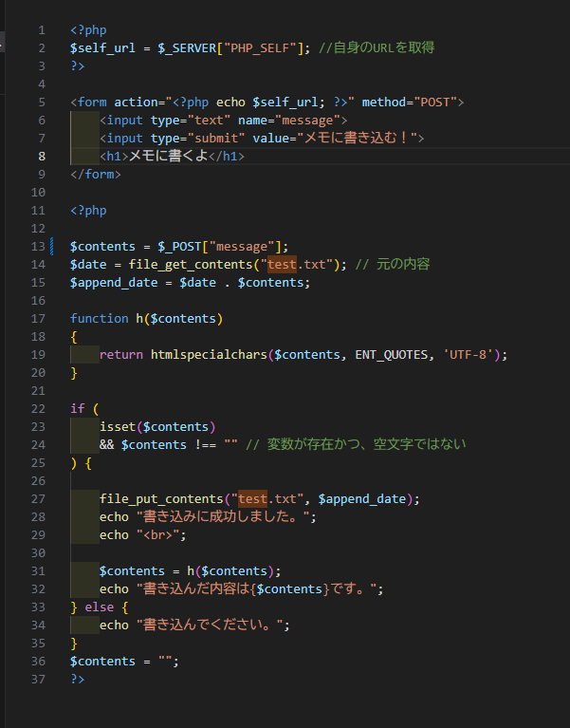The height and width of the screenshot is (728, 570).
Task: Click line number 17 in the gutter
Action: tap(39, 318)
